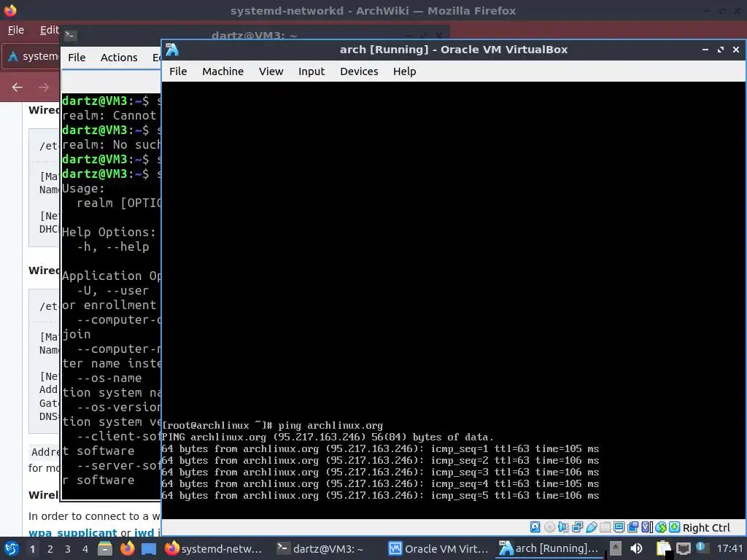Click removable media eject tray icon
The height and width of the screenshot is (560, 747).
tap(616, 548)
